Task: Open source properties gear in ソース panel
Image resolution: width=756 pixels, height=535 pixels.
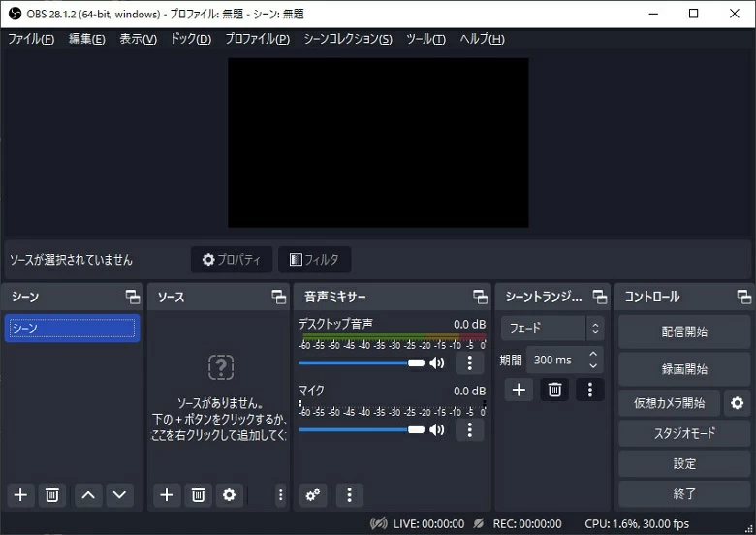Action: point(229,495)
